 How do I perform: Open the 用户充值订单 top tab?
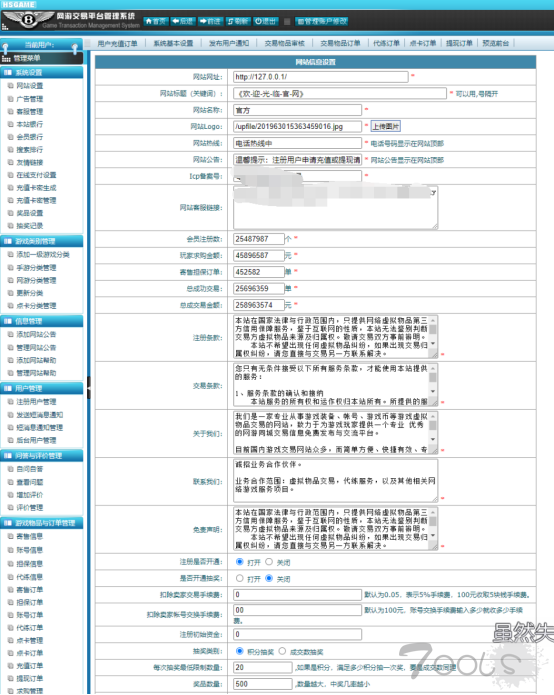(x=117, y=43)
